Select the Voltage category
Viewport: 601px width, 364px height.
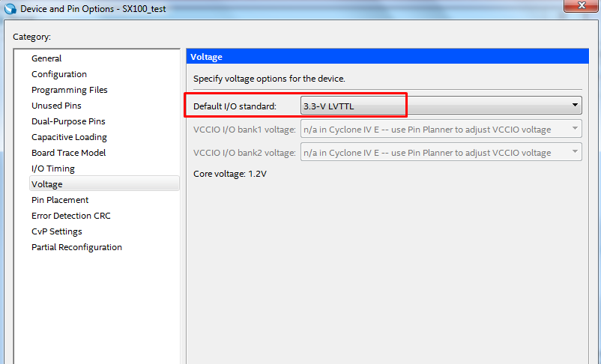pos(104,184)
